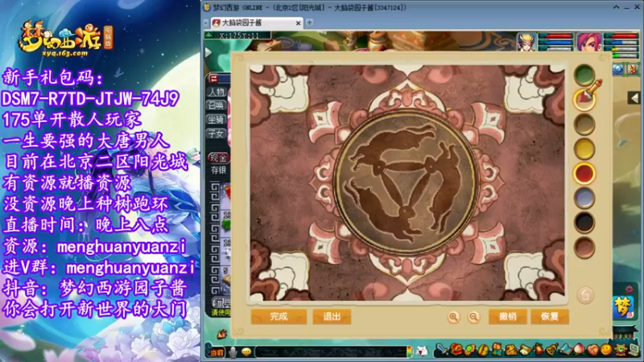Click the peach icon in toolbar
644x362 pixels.
tap(579, 350)
